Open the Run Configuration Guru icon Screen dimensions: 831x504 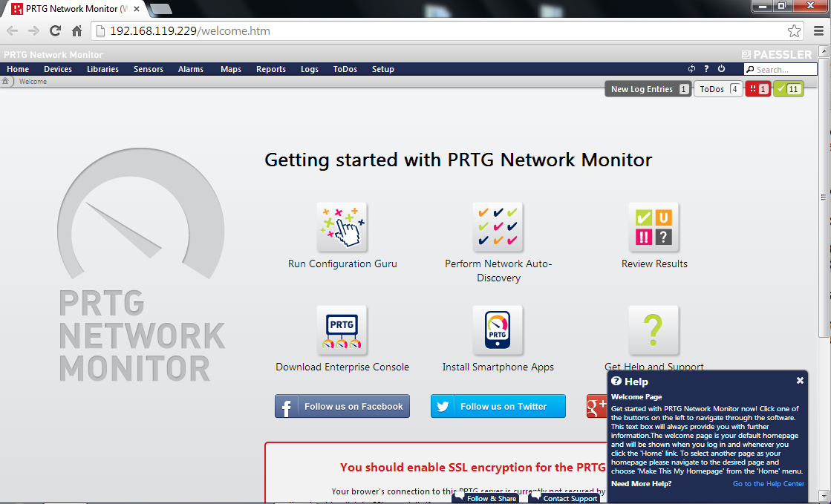[x=342, y=227]
